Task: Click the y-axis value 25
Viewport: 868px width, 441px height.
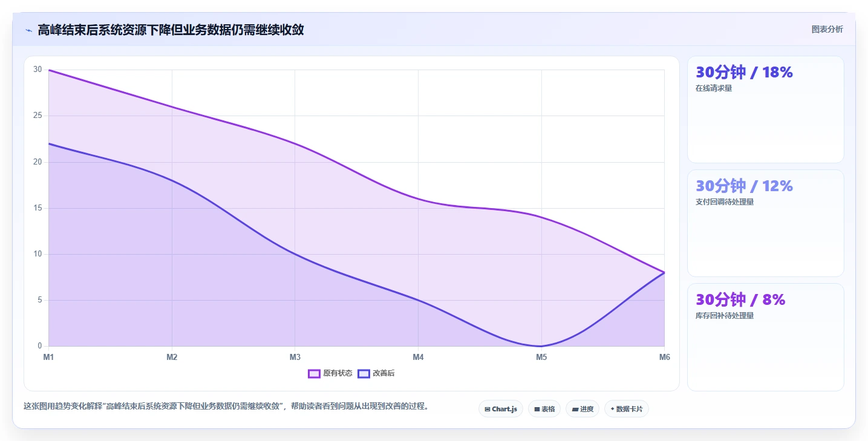Action: [38, 116]
